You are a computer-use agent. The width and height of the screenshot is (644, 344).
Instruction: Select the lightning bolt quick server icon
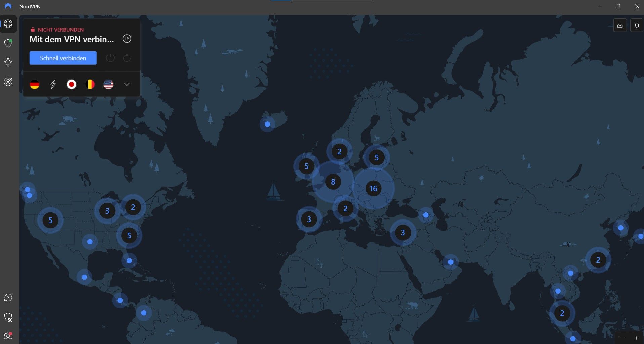(53, 84)
